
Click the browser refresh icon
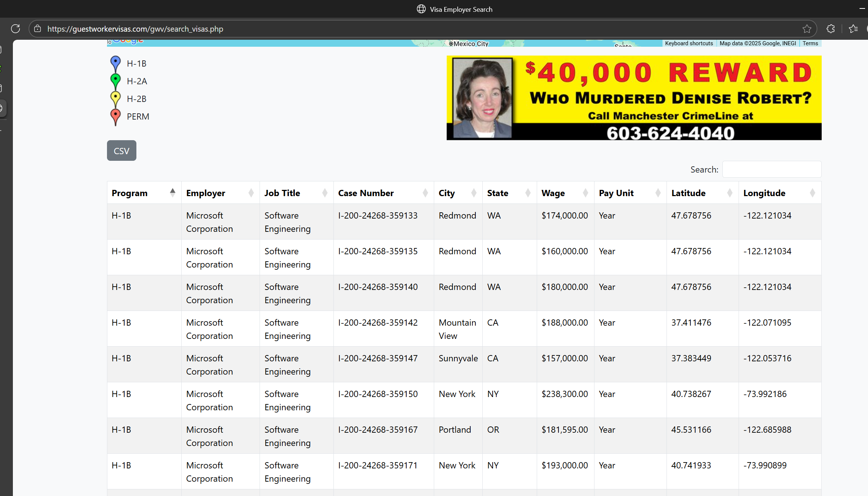tap(15, 29)
